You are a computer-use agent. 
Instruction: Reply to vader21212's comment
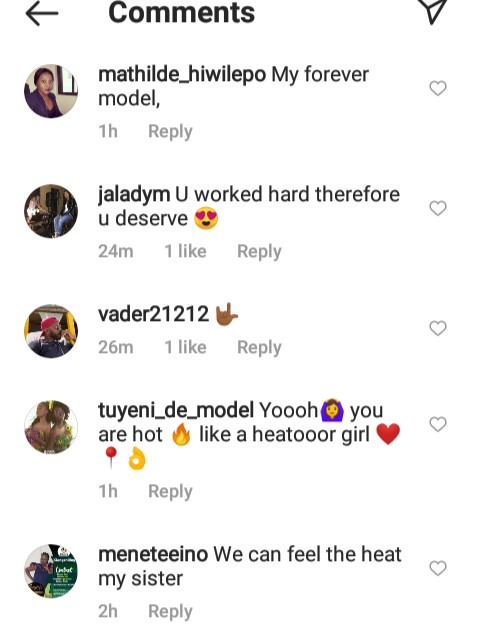[259, 348]
